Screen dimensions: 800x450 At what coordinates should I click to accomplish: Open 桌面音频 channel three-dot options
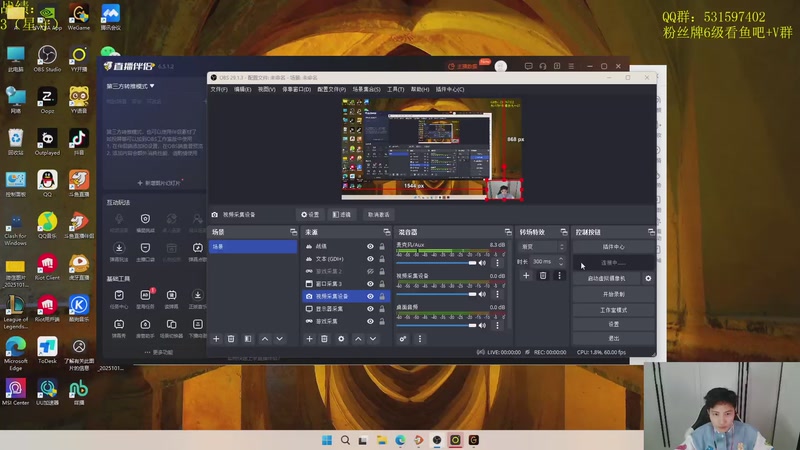click(x=497, y=326)
